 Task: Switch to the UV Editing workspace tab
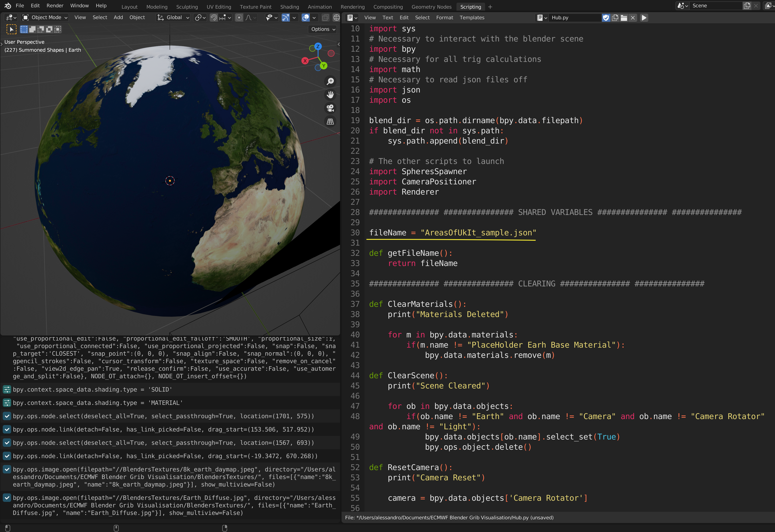(x=218, y=7)
